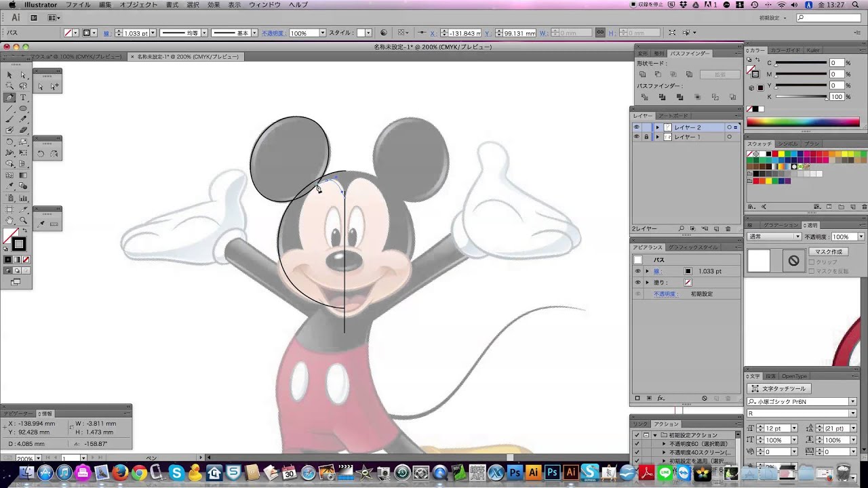868x488 pixels.
Task: Select the Pencil tool
Action: [x=23, y=119]
